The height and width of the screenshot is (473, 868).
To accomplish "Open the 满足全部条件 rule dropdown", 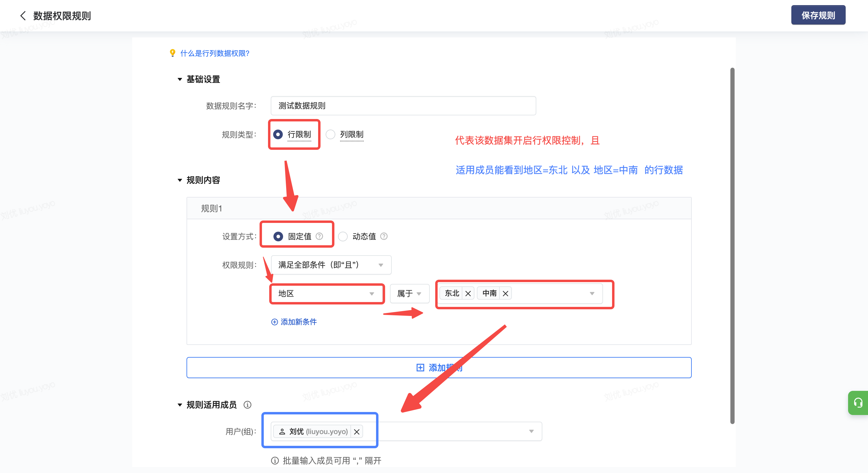I will click(x=331, y=265).
